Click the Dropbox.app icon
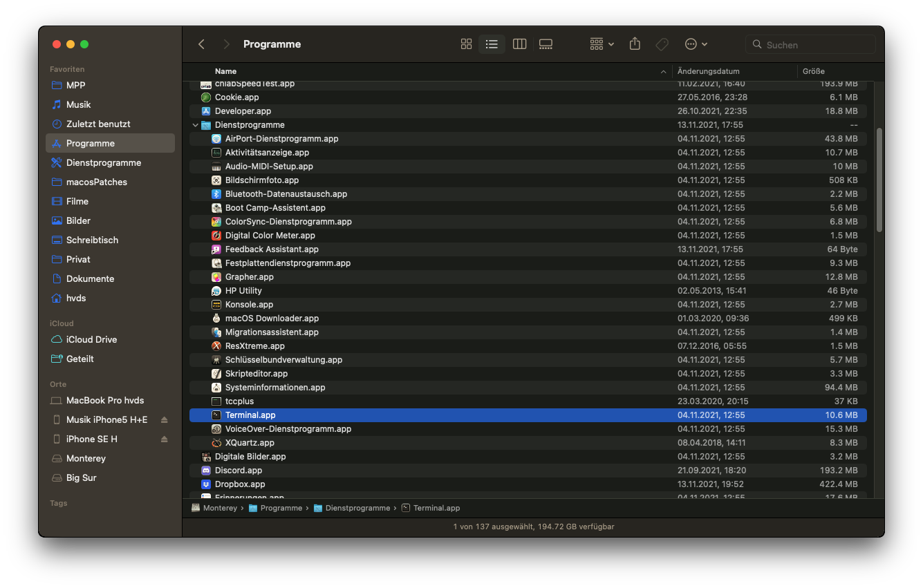This screenshot has height=588, width=923. click(205, 484)
